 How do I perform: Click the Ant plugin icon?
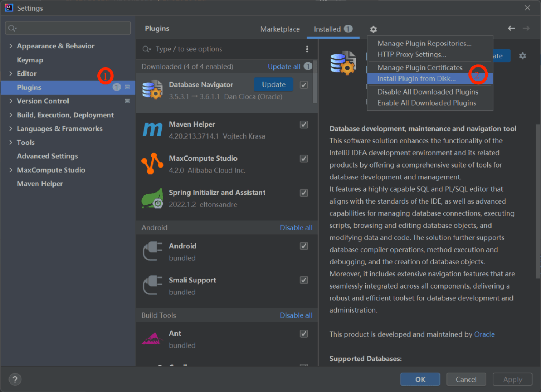point(152,338)
